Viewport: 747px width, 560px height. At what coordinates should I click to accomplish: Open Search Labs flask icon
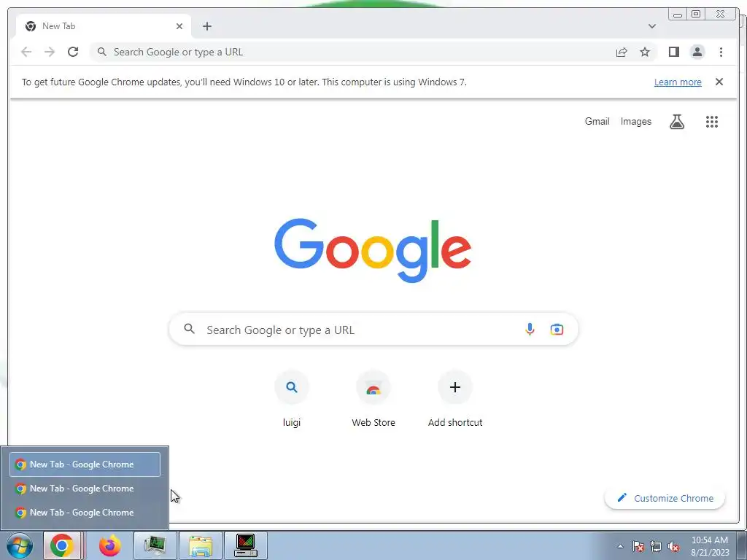[x=677, y=122]
